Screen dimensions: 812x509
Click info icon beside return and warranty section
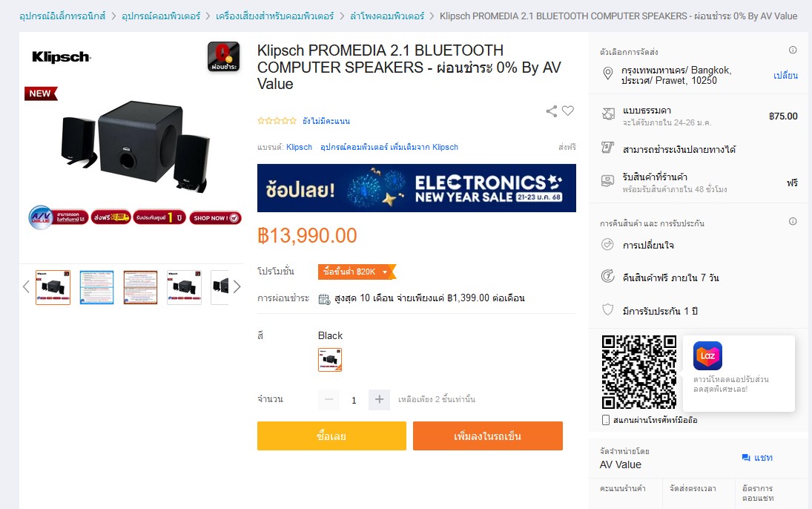(x=792, y=222)
